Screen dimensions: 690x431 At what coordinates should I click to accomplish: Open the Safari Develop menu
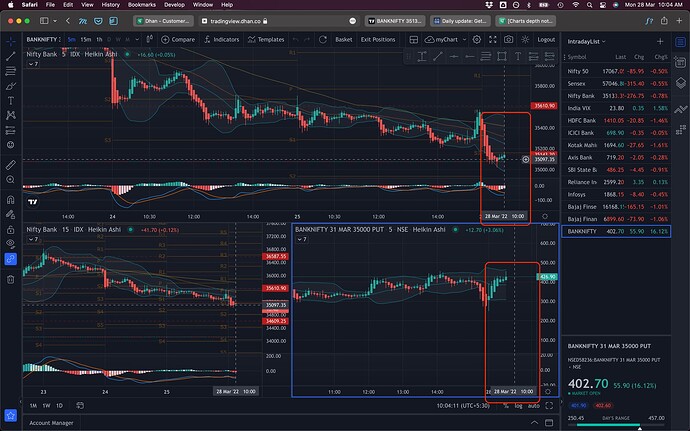pos(174,4)
